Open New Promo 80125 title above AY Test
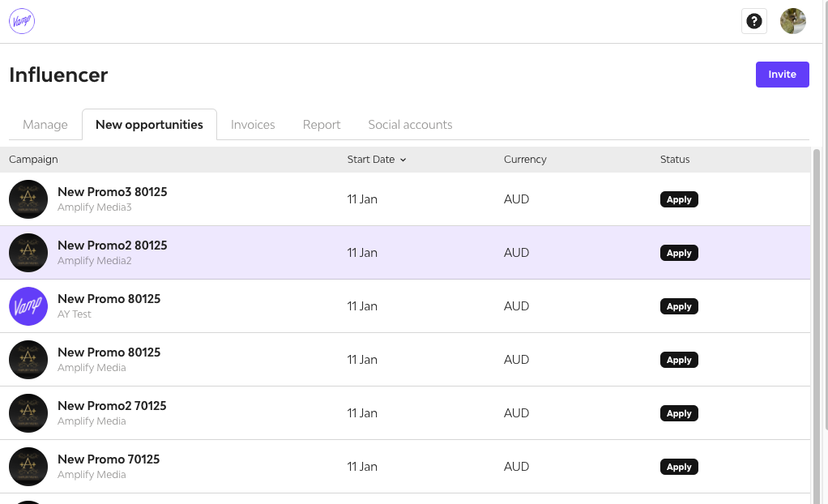This screenshot has width=828, height=504. [x=109, y=299]
